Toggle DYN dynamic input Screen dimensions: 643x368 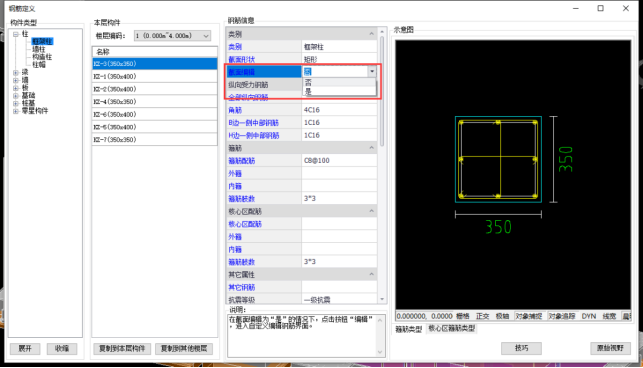click(x=588, y=316)
